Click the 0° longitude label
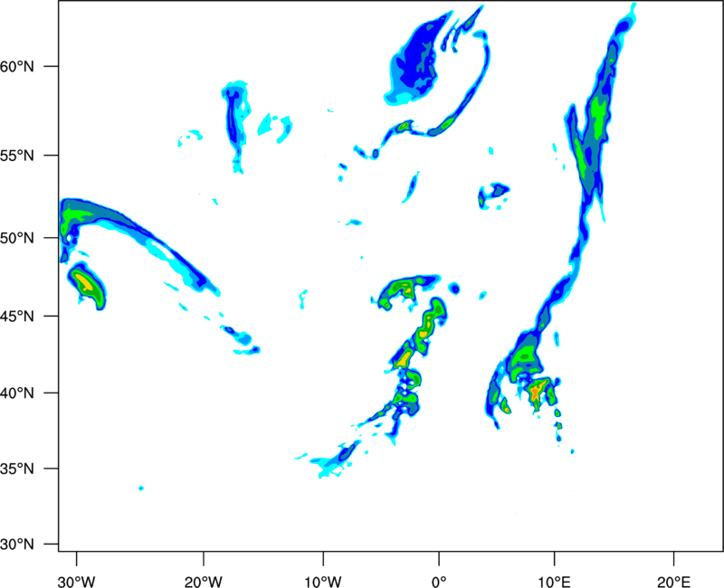The width and height of the screenshot is (724, 588). click(x=439, y=582)
